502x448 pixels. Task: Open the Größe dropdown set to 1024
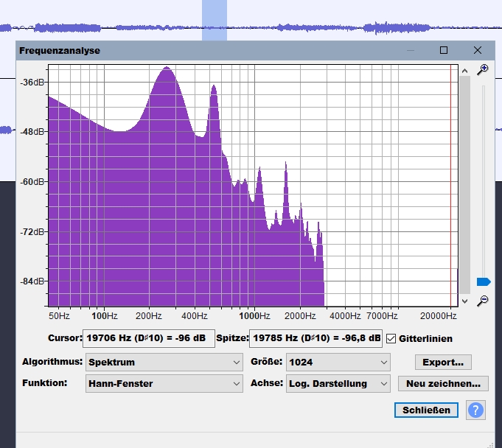pyautogui.click(x=338, y=362)
